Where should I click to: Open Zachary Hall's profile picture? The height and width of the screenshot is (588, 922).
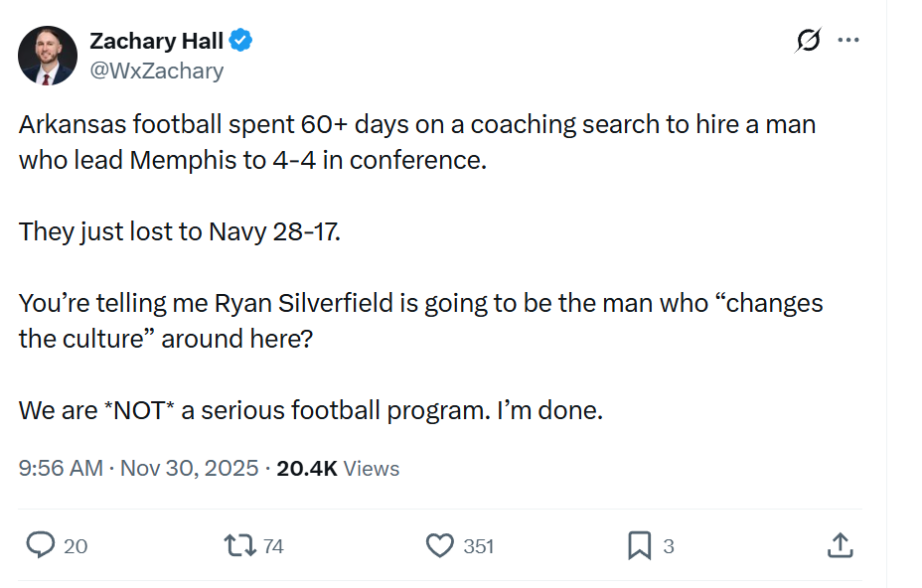[48, 56]
